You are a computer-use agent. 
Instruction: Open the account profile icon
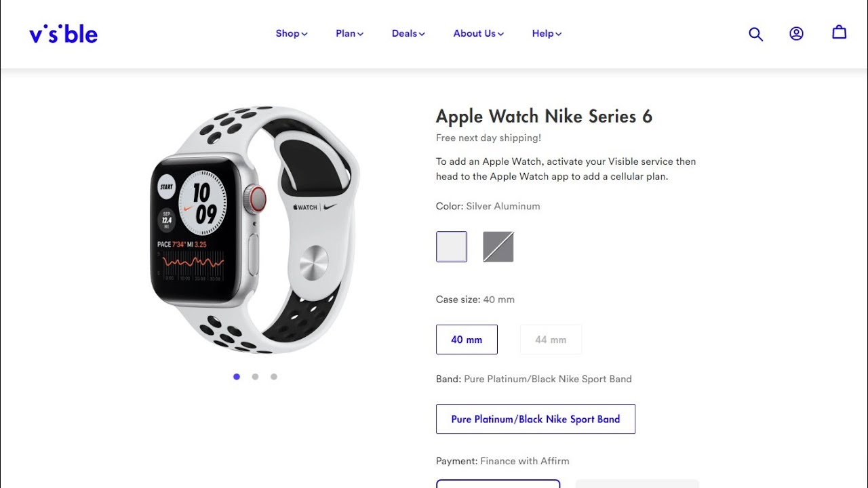[796, 33]
